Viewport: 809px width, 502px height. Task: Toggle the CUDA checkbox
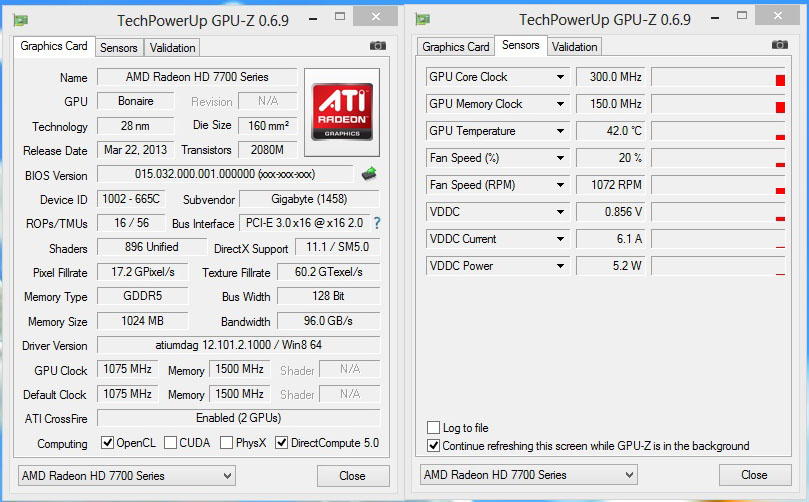[170, 443]
